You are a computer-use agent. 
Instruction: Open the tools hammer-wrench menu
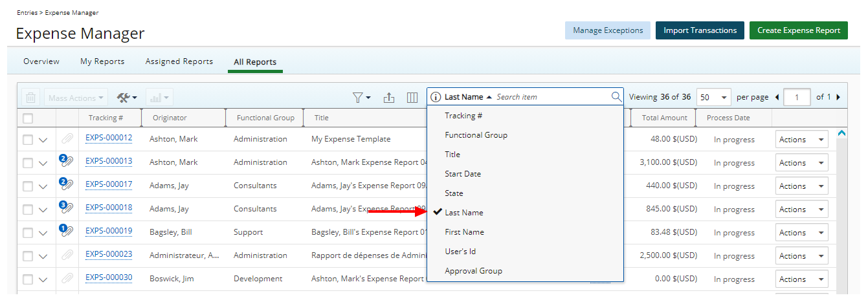(126, 98)
